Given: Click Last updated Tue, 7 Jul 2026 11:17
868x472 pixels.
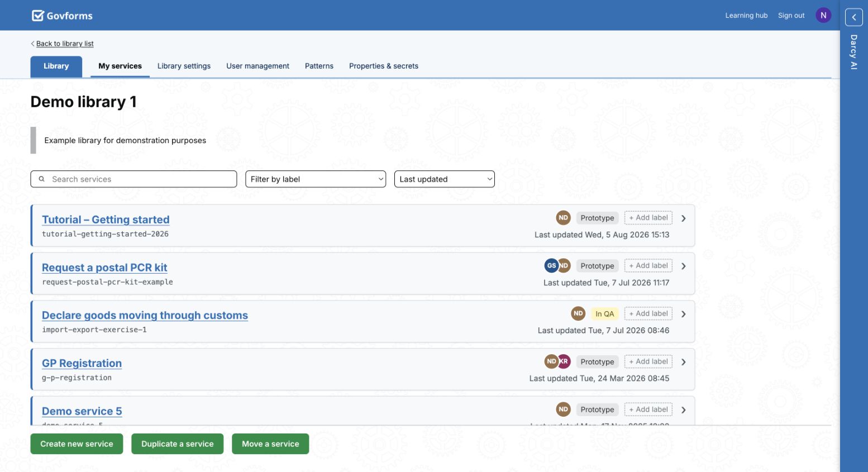Looking at the screenshot, I should [606, 283].
